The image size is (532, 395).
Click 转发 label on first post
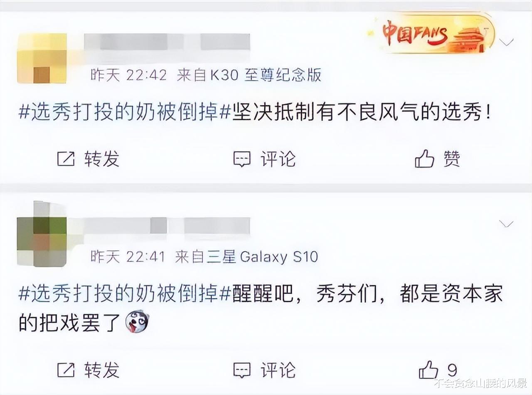tap(102, 159)
